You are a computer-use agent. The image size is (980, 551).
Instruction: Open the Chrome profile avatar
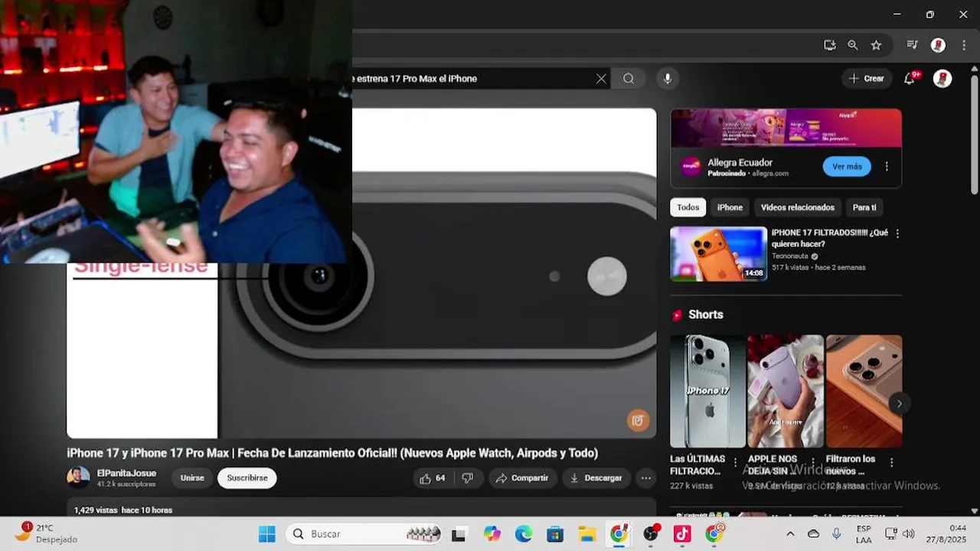pos(938,45)
